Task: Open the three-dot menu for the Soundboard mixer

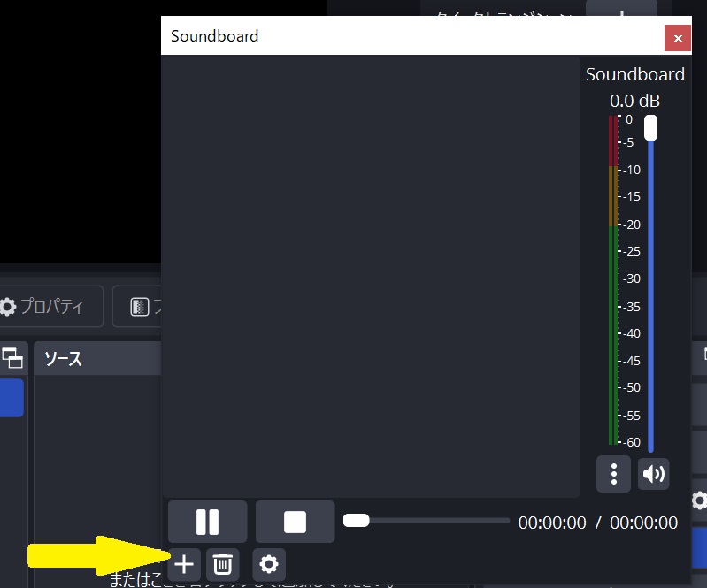Action: tap(614, 474)
